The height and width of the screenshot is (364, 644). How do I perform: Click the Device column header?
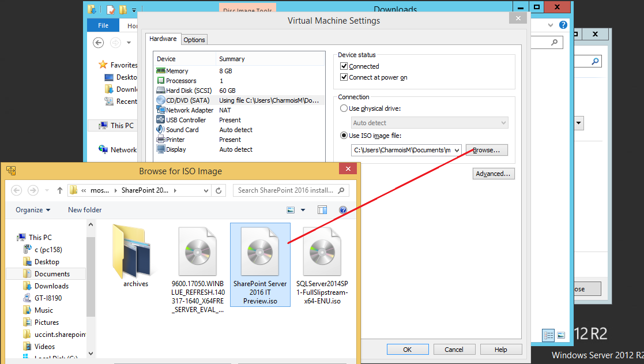coord(166,59)
